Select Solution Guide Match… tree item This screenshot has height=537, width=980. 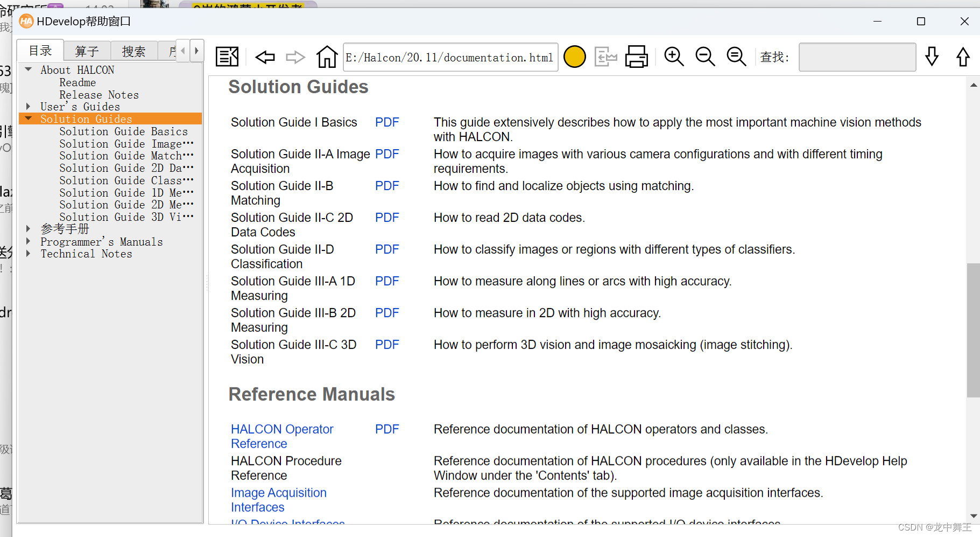(x=126, y=156)
